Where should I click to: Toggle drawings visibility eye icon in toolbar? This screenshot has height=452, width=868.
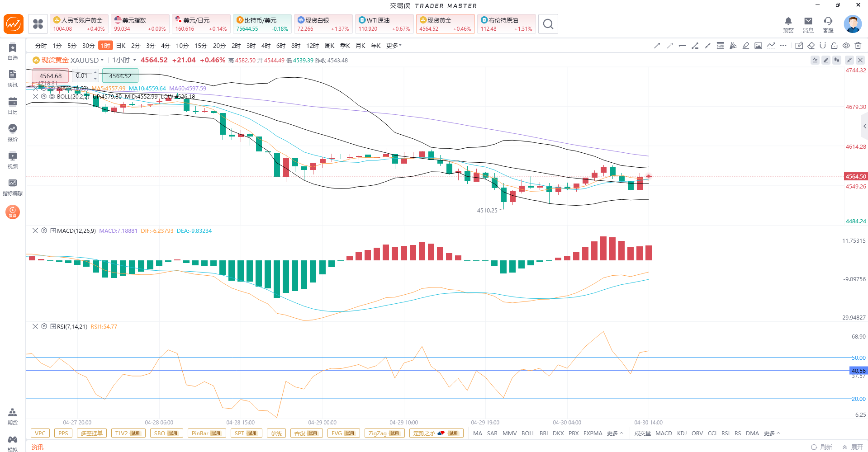click(x=846, y=46)
